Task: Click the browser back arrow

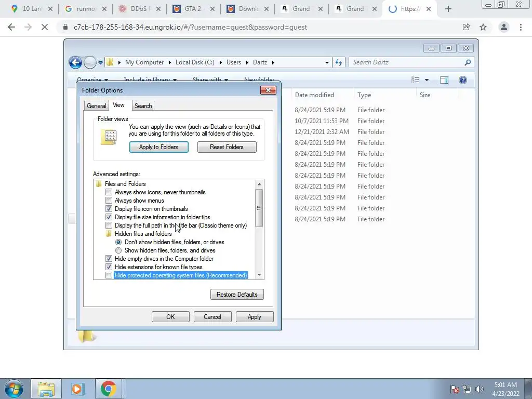Action: tap(11, 27)
